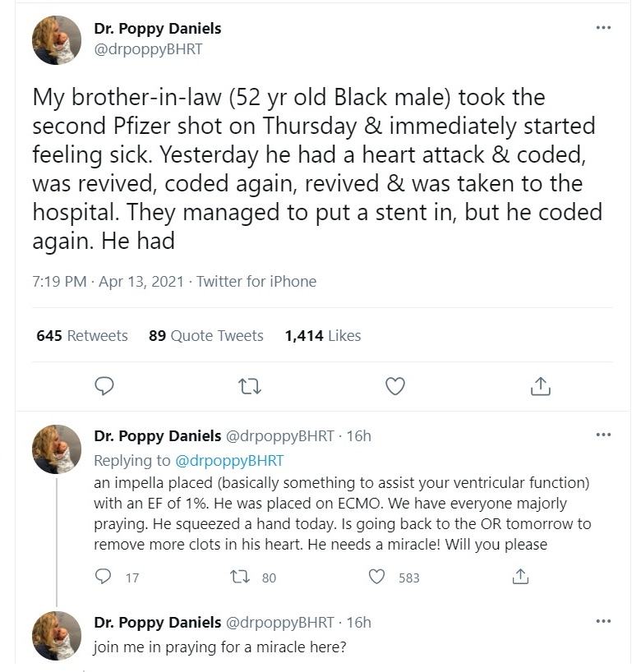Screen dimensions: 641x672
Task: Share the main tweet
Action: click(540, 385)
